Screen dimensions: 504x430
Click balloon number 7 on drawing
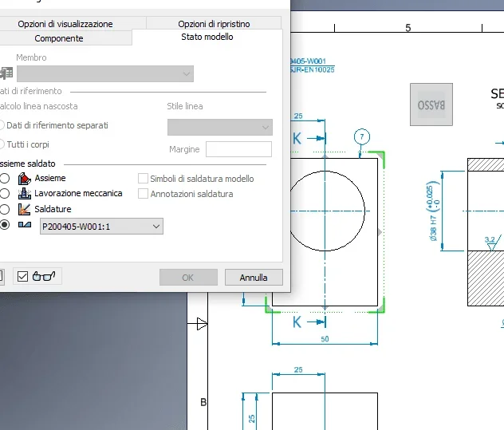pos(362,136)
